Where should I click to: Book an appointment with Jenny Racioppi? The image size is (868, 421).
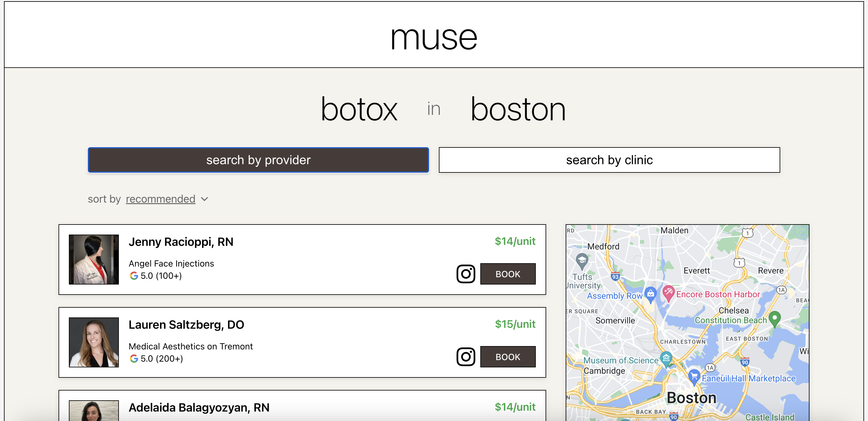508,274
